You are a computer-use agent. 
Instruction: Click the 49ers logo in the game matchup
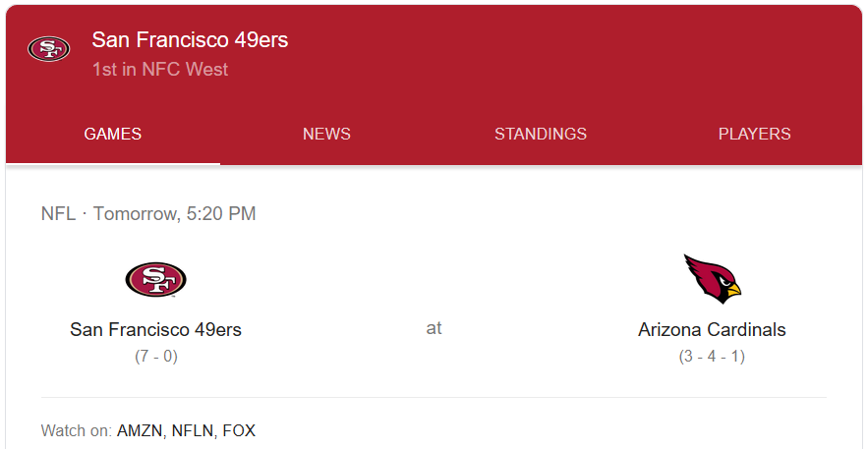coord(155,280)
